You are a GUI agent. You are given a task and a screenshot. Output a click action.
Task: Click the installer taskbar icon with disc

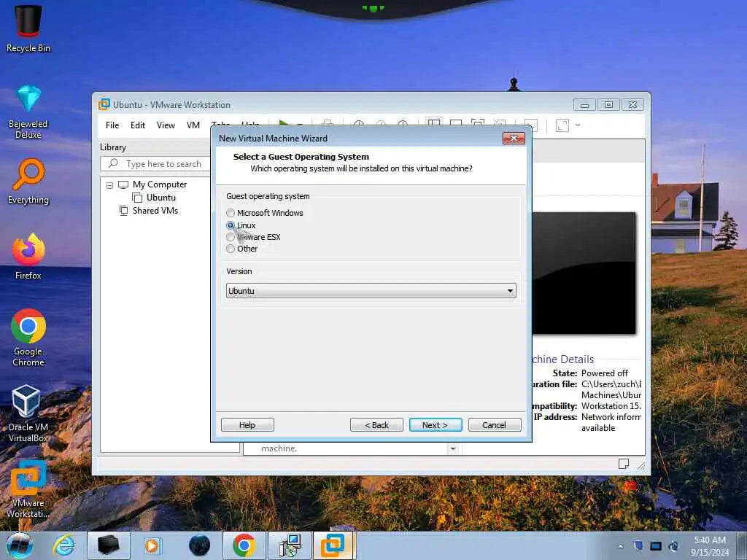point(289,545)
